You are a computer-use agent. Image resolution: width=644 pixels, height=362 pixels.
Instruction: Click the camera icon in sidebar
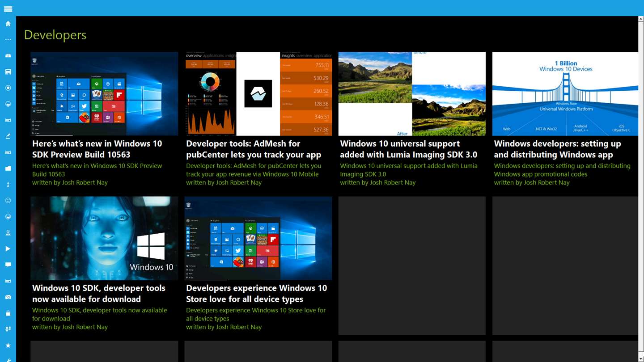click(x=8, y=297)
